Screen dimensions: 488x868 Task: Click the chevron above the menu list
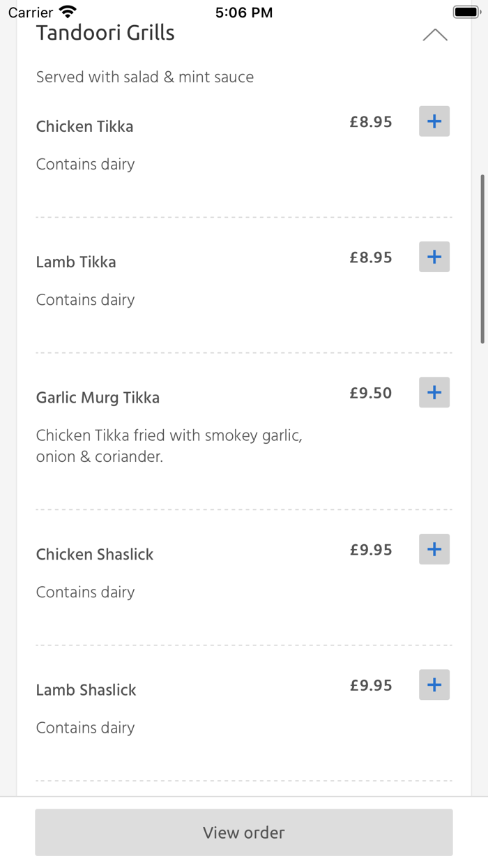(x=435, y=34)
